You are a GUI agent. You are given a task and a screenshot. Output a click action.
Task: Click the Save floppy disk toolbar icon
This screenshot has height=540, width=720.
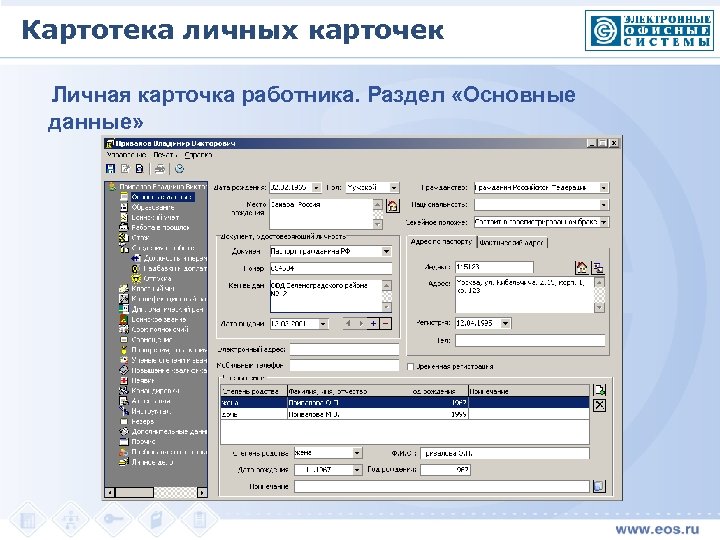110,169
